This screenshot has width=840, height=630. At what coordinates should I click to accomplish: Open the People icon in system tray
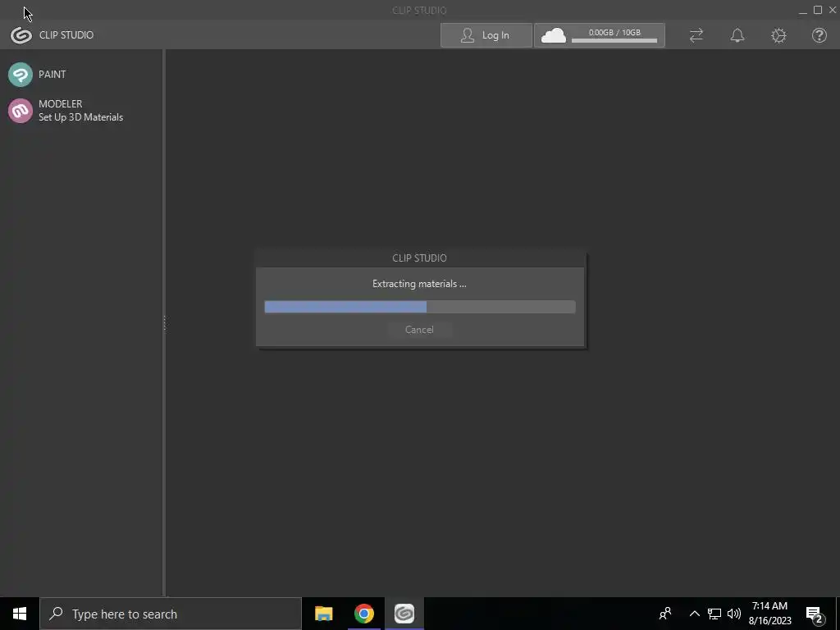pos(665,614)
